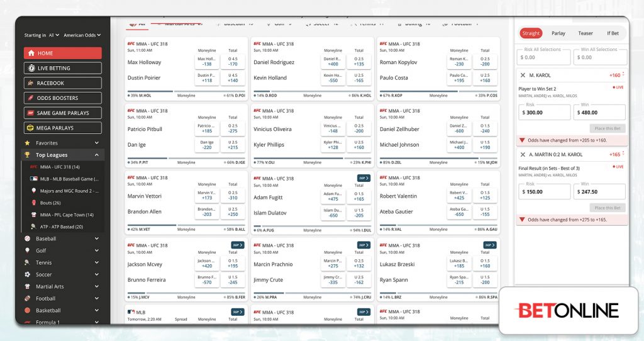This screenshot has height=341, width=644.
Task: Select Daniel Rodriguez moneyline +400
Action: tap(333, 62)
